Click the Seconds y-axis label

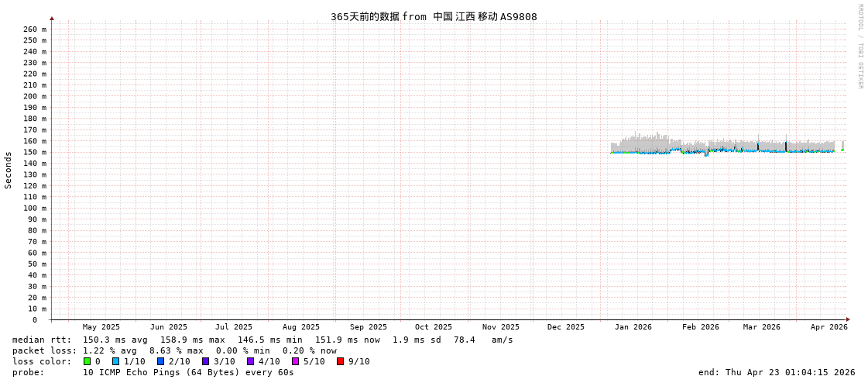click(x=9, y=170)
